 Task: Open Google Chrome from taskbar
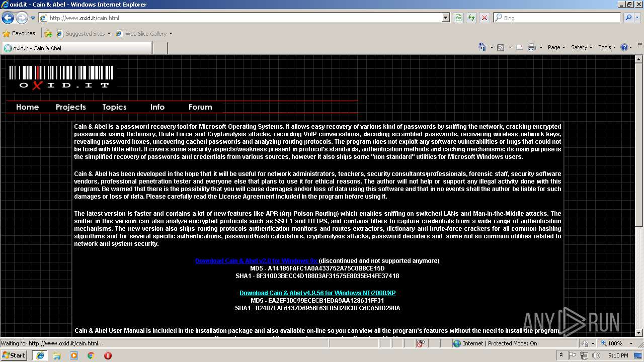click(x=91, y=355)
